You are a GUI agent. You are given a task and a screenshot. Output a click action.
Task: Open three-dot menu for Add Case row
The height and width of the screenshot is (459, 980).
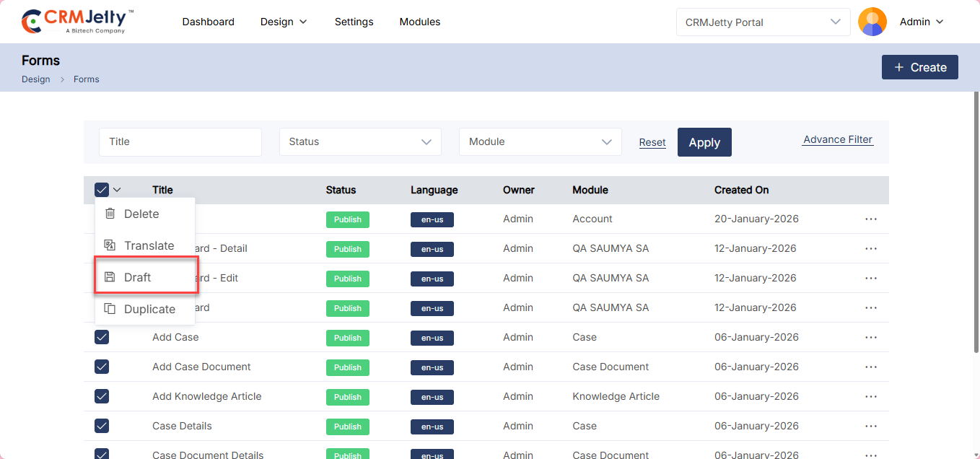(x=870, y=337)
